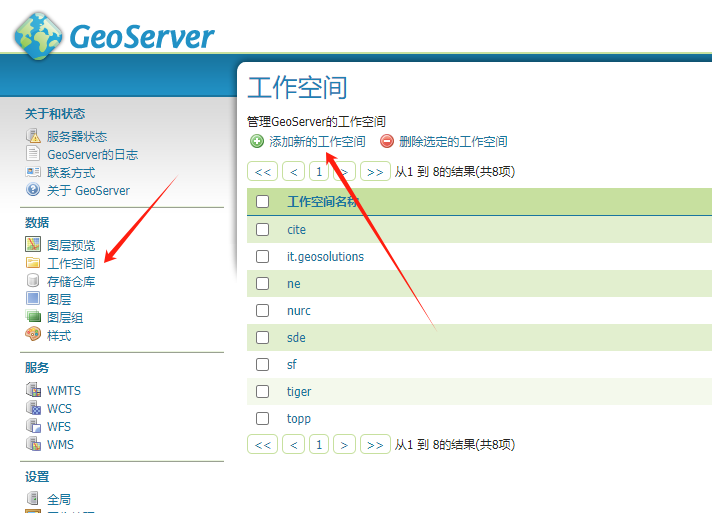Go to previous page using top < button

point(293,171)
